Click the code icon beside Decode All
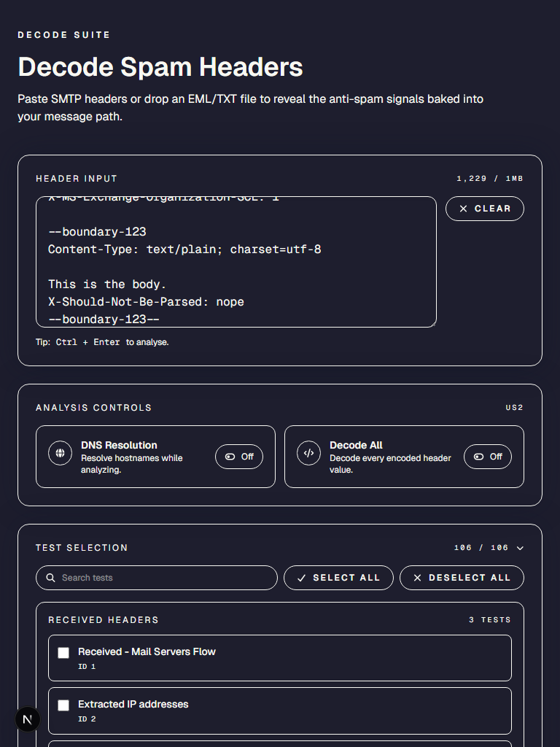 (308, 453)
